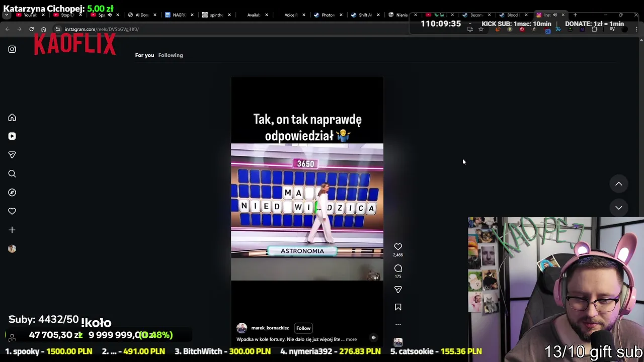Like the reel with heart icon

(x=398, y=247)
